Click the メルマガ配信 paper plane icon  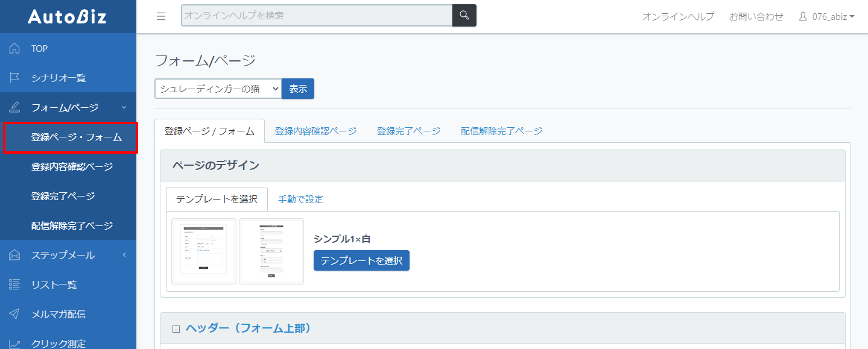pyautogui.click(x=15, y=314)
